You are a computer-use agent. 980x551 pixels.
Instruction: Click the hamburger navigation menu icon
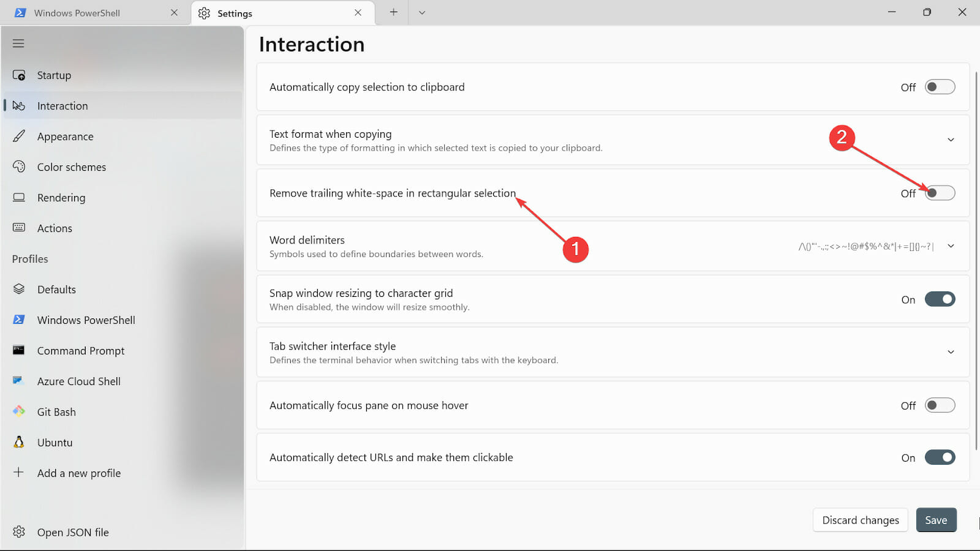click(18, 43)
